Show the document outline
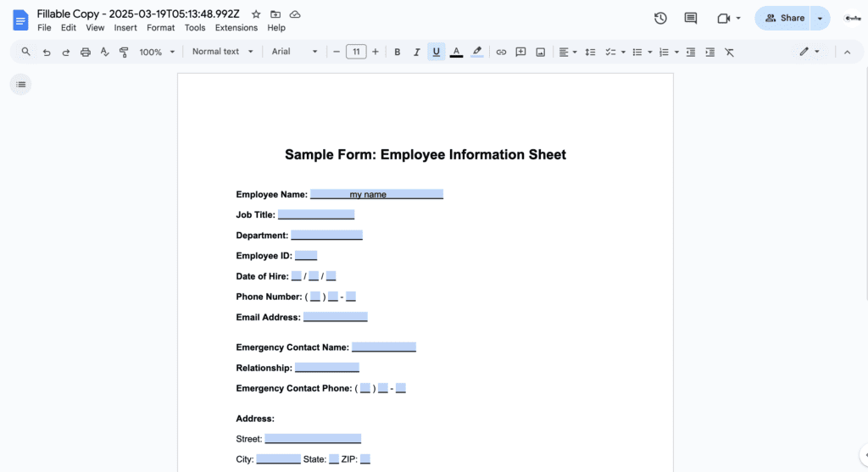Viewport: 868px width, 472px height. (x=21, y=85)
